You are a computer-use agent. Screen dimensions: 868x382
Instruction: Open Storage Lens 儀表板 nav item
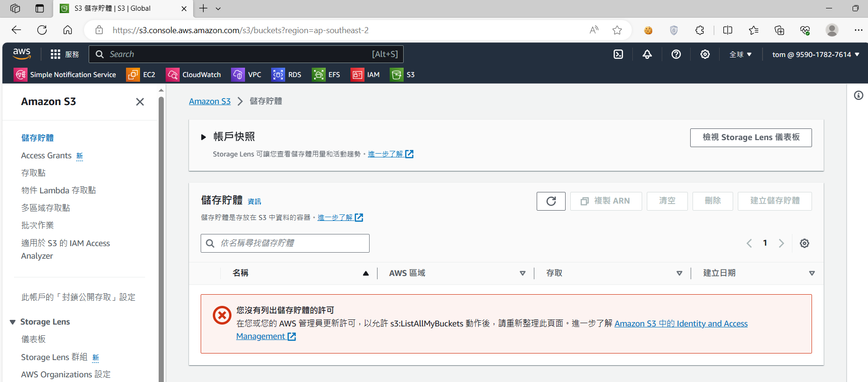pos(33,339)
